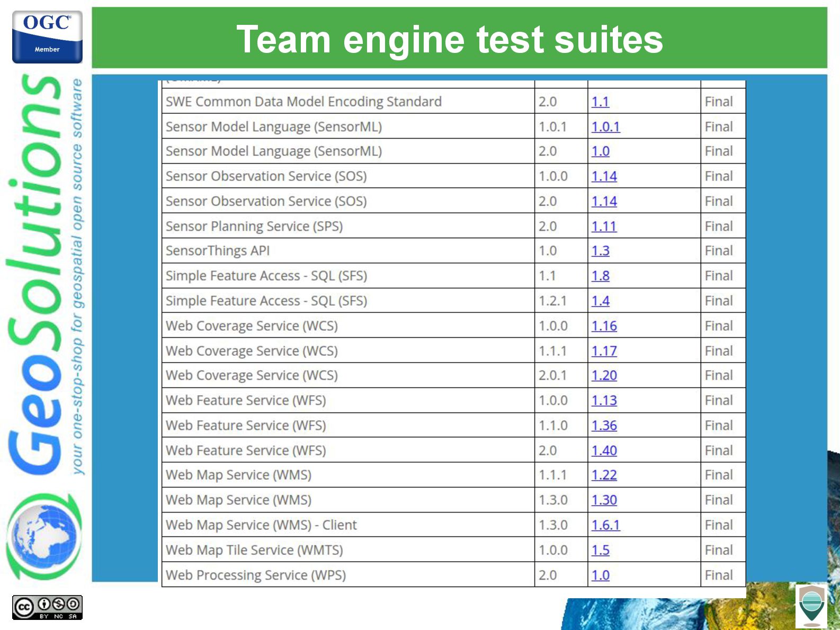Open revision 1.5 link for WMTS

click(x=600, y=550)
